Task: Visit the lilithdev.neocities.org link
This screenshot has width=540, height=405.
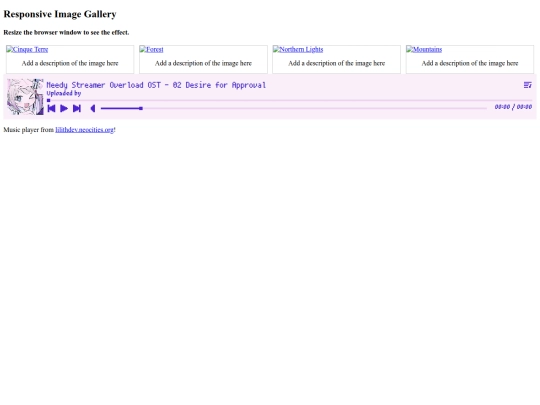Action: pyautogui.click(x=84, y=130)
